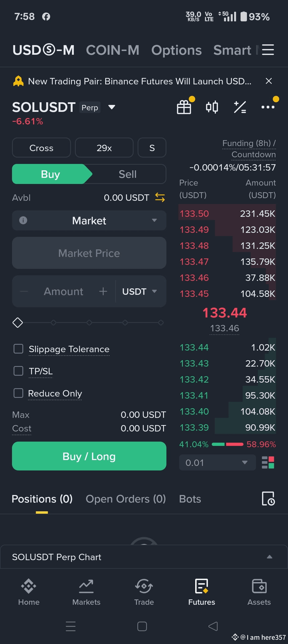Tap the USDT transfer arrows icon
288x644 pixels.
click(160, 198)
